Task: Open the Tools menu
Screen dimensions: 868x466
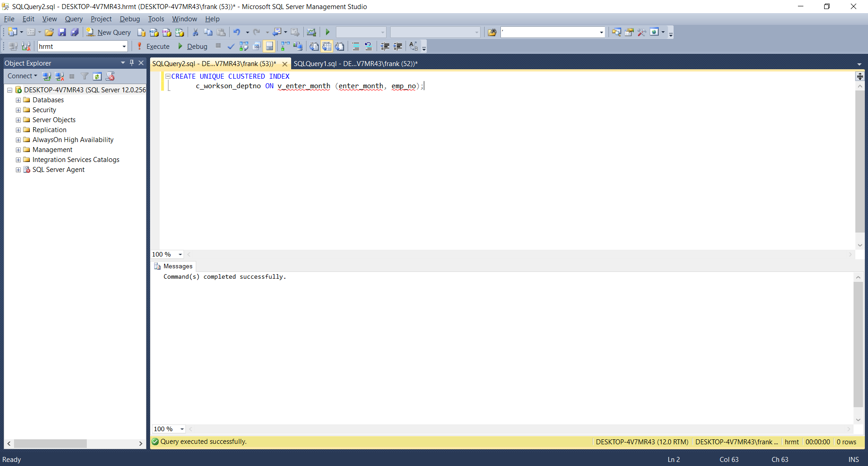Action: pyautogui.click(x=156, y=19)
